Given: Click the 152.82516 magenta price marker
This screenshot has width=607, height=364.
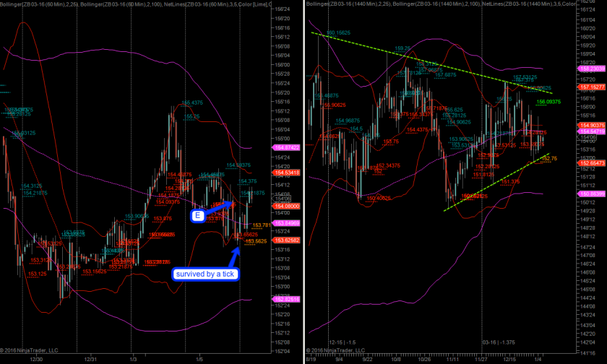Looking at the screenshot, I should 286,300.
